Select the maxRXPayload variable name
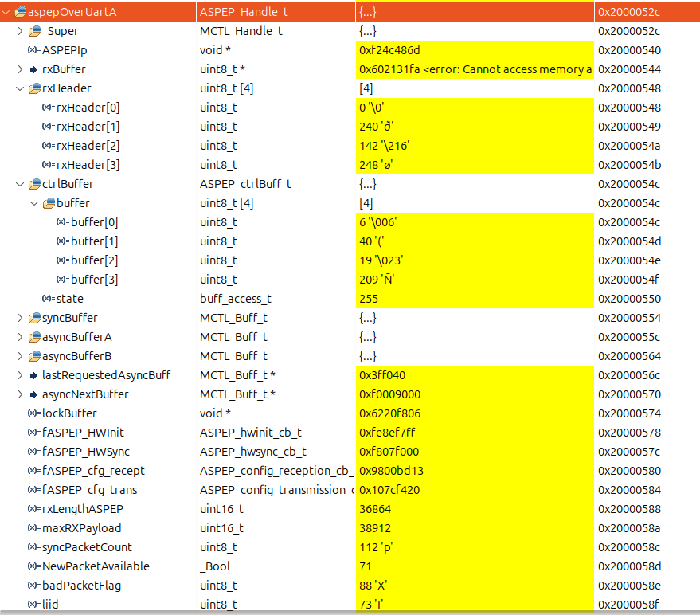 (82, 528)
